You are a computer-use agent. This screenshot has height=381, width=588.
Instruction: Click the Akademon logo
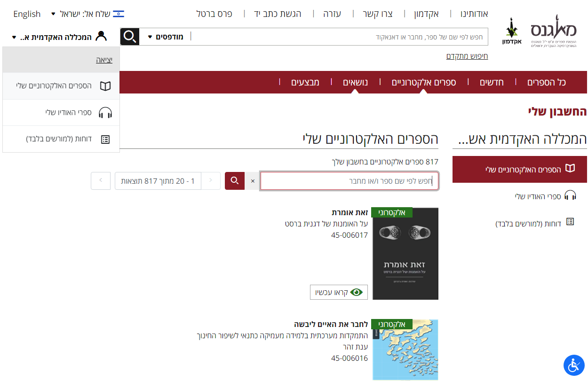click(511, 33)
